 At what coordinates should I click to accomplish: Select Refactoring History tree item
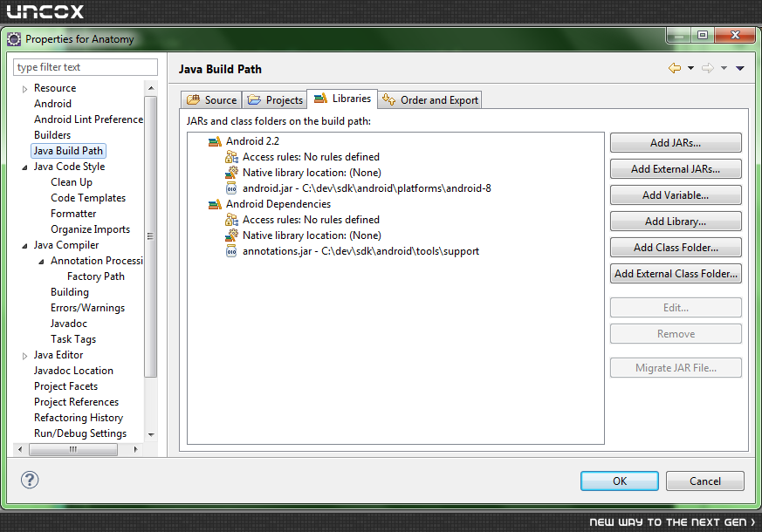pyautogui.click(x=79, y=418)
